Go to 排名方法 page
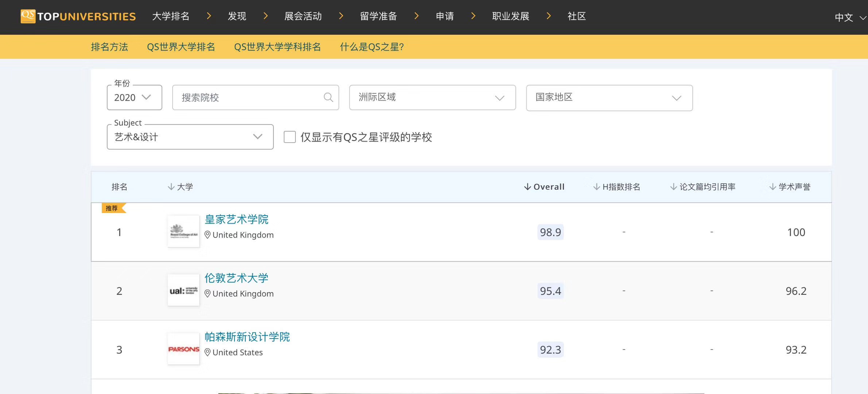 109,47
